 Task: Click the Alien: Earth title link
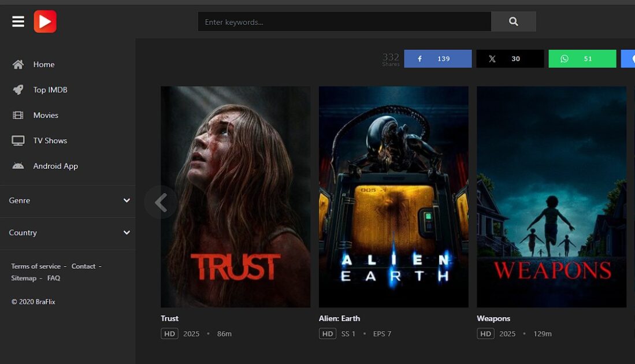339,319
